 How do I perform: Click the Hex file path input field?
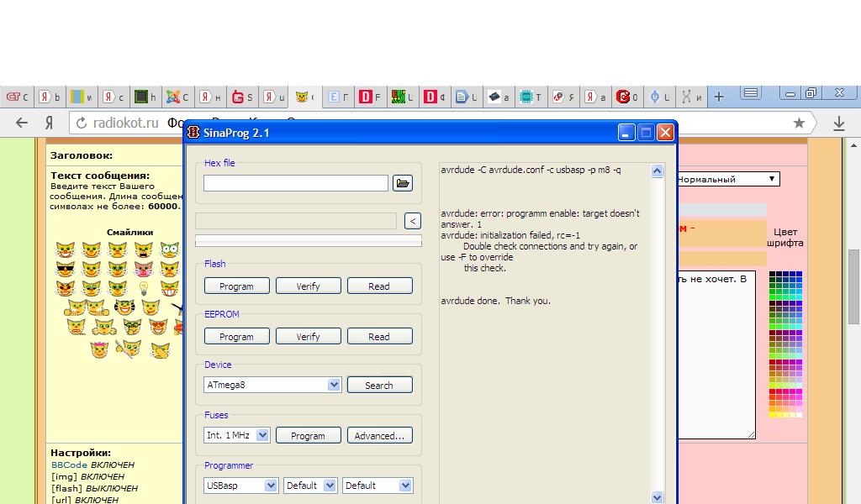(295, 183)
